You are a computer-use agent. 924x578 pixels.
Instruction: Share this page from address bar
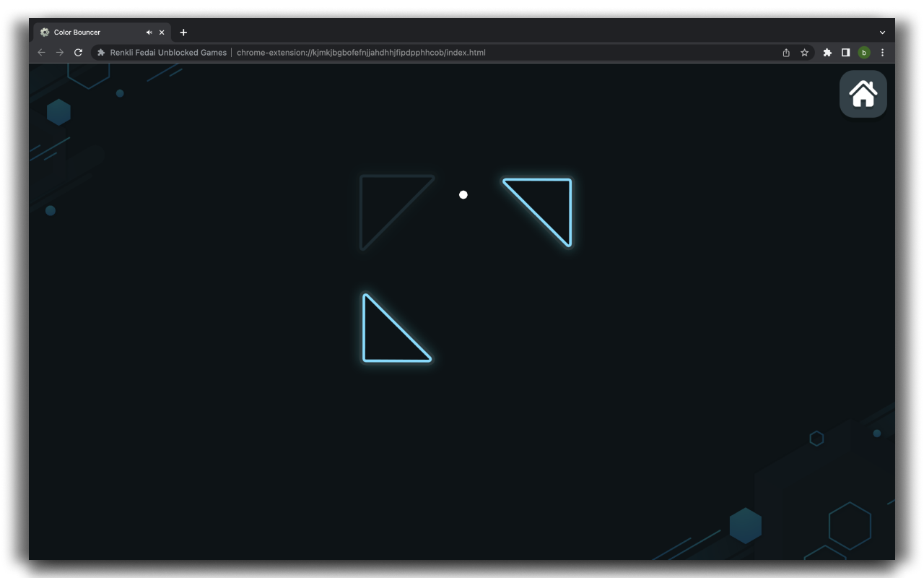click(786, 53)
